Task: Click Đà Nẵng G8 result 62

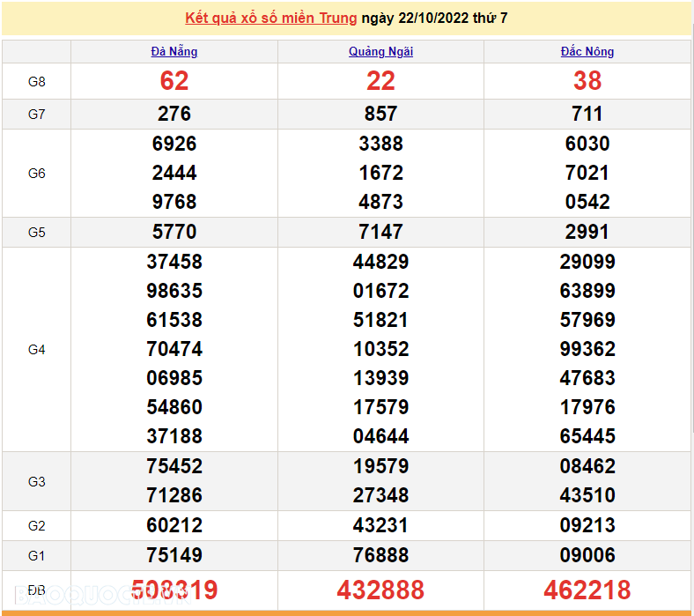Action: click(174, 81)
